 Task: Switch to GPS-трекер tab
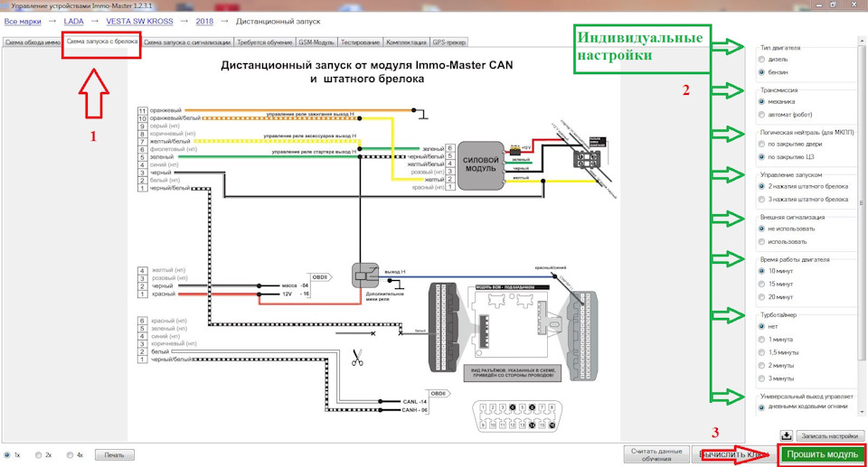[449, 42]
